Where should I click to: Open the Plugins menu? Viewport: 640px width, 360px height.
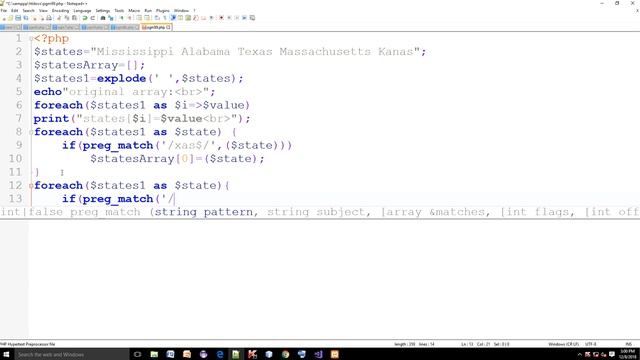(163, 11)
